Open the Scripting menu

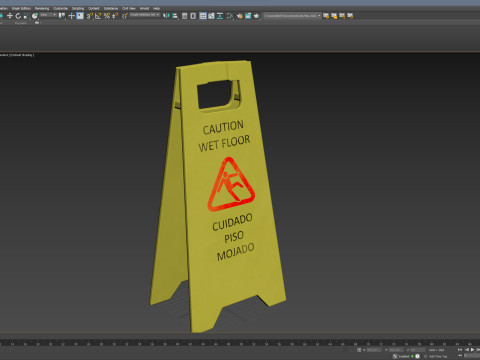(78, 8)
